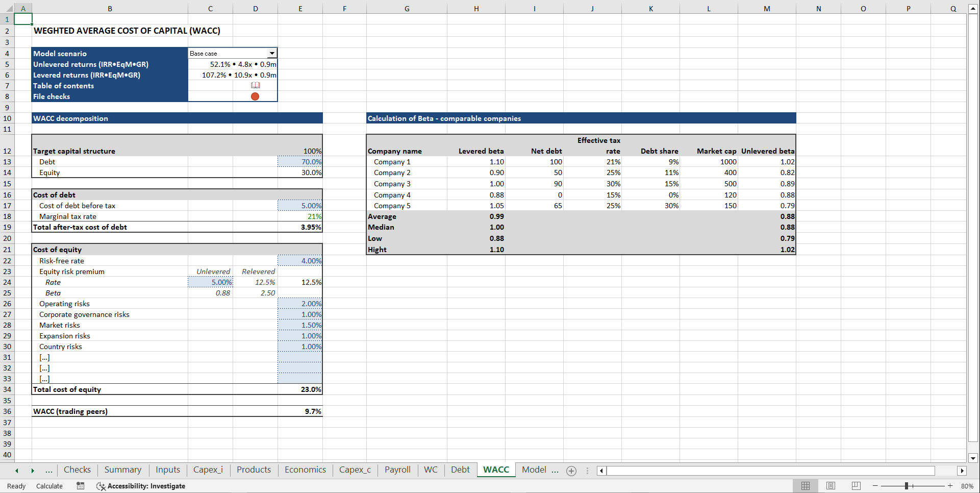Zoom out using the minus icon
The image size is (980, 493).
pyautogui.click(x=874, y=486)
